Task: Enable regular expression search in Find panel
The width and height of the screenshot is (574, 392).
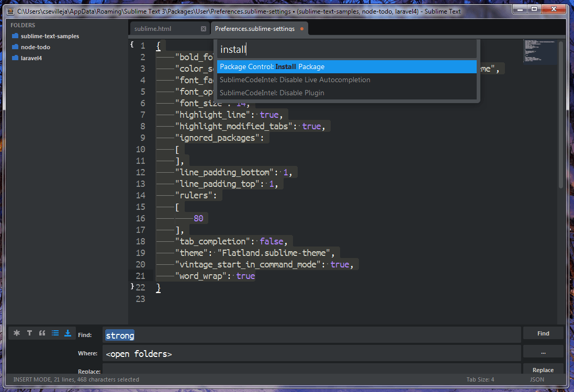Action: click(16, 333)
